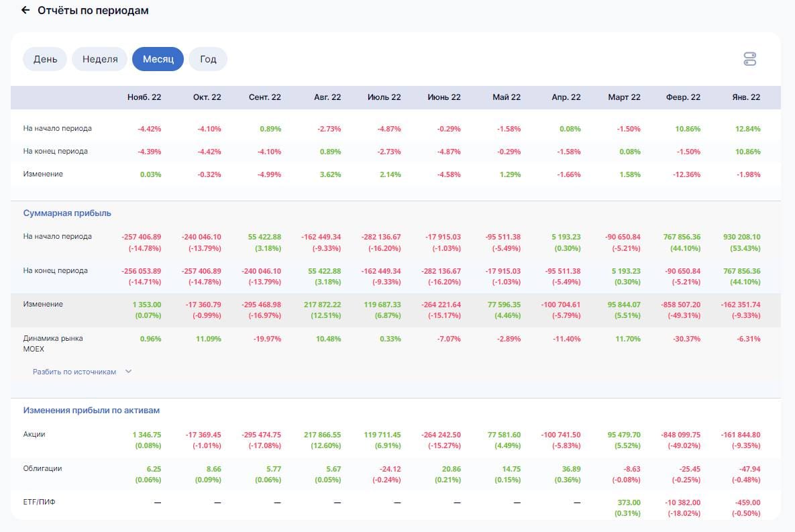Switch to the Год period tab
Viewport: 795px width, 532px height.
coord(208,59)
